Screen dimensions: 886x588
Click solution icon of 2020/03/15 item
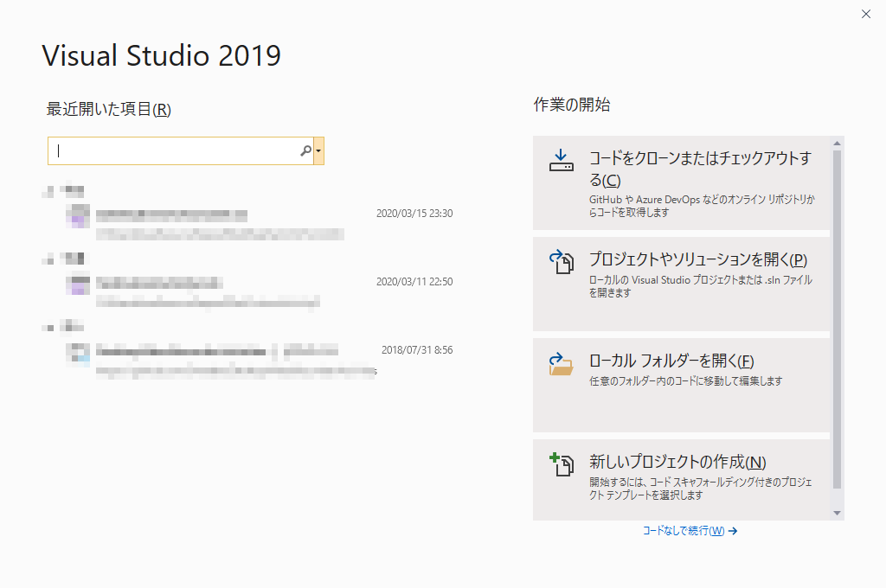78,216
